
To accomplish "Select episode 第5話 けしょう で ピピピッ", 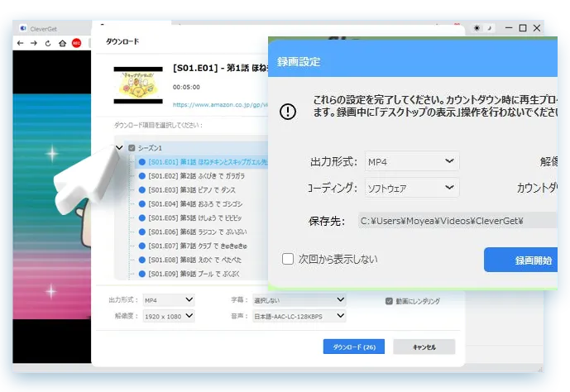I will (195, 218).
